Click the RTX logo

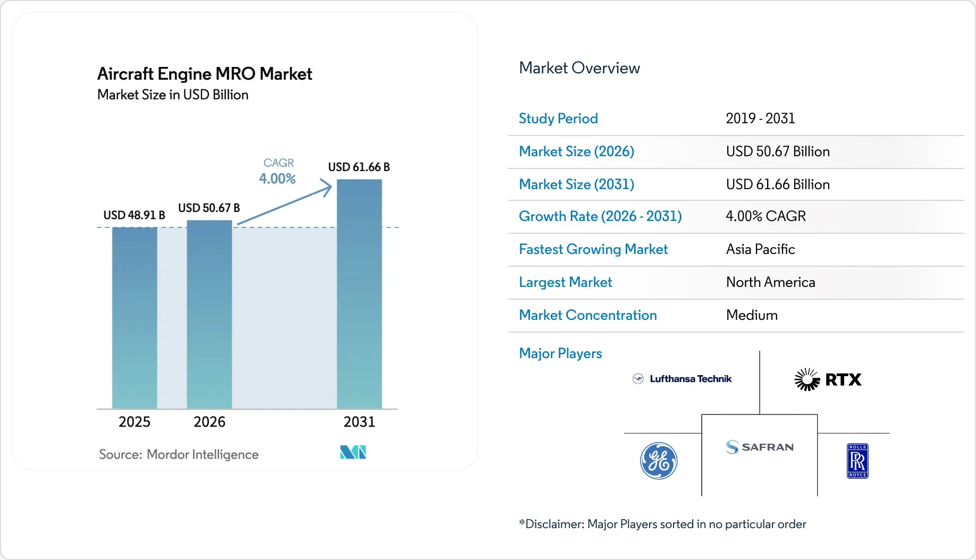point(828,379)
